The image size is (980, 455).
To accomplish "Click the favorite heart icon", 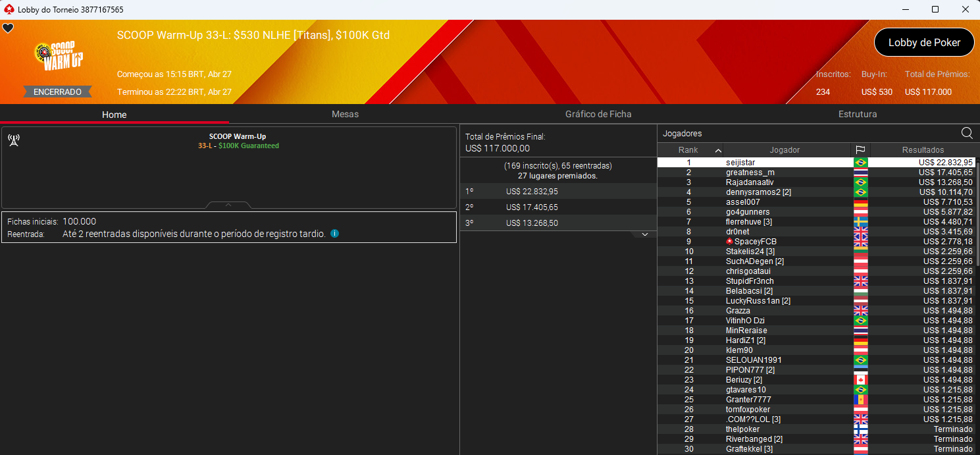I will coord(8,28).
